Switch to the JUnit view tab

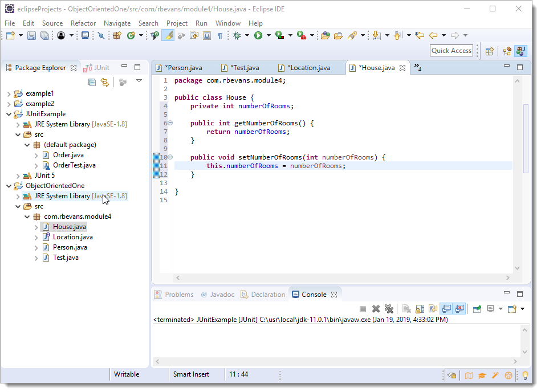pos(96,68)
